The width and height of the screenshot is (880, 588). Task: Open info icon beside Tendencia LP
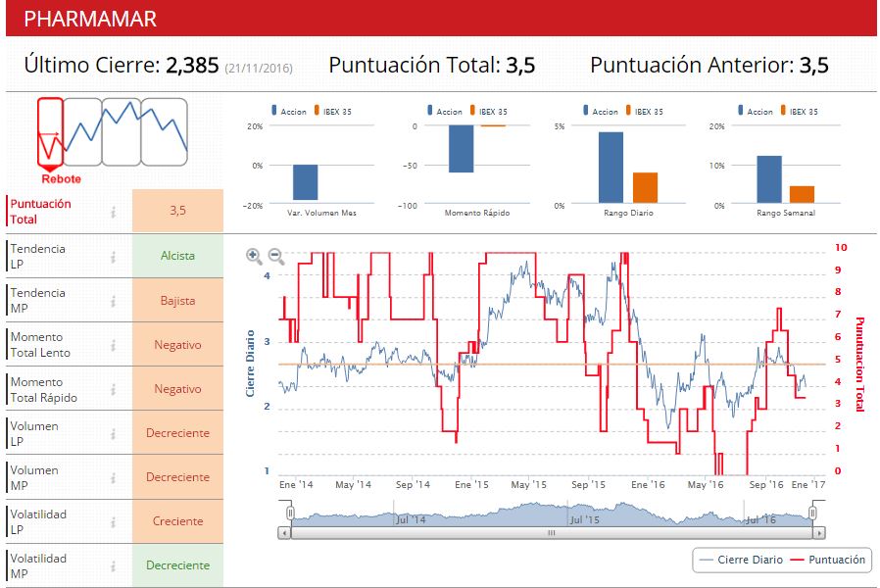[114, 257]
